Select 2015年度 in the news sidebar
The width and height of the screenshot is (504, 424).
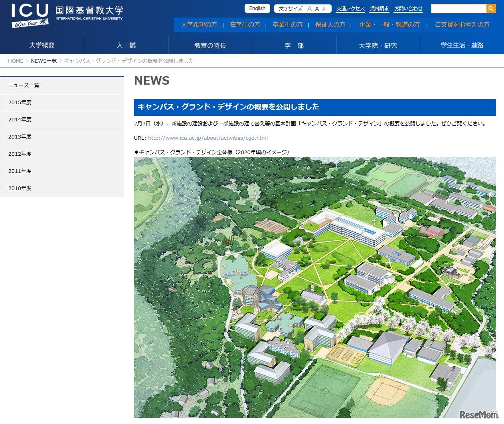tap(20, 103)
